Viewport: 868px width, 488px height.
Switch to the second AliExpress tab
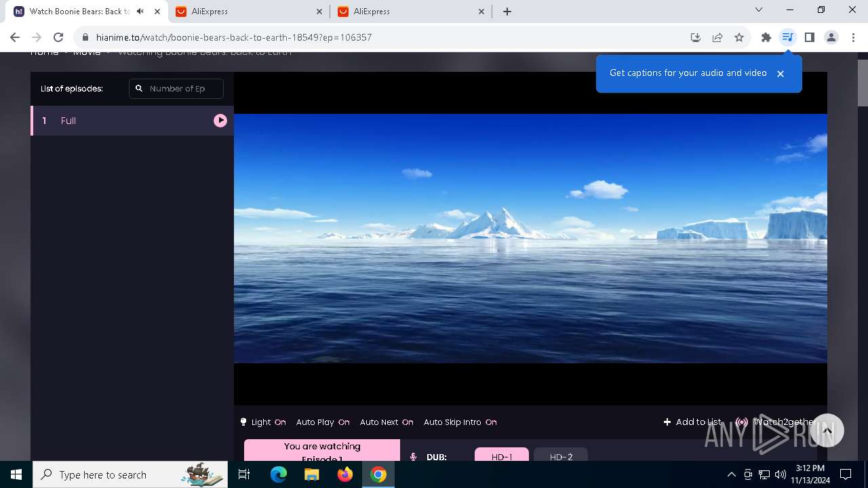tap(412, 12)
